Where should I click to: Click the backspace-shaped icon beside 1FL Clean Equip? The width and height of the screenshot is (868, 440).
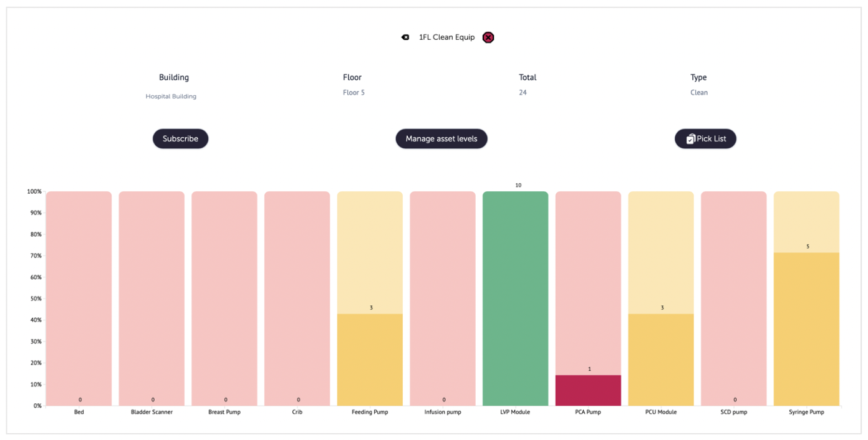(405, 37)
